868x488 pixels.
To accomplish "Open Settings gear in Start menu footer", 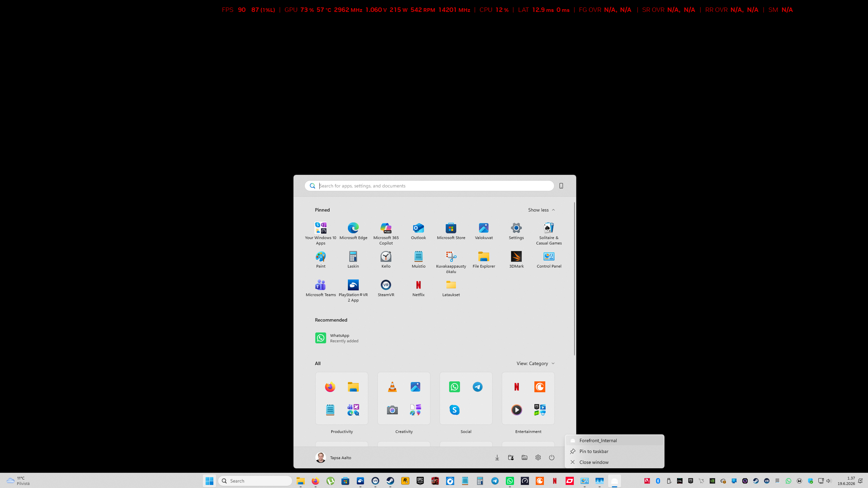I will [x=538, y=458].
